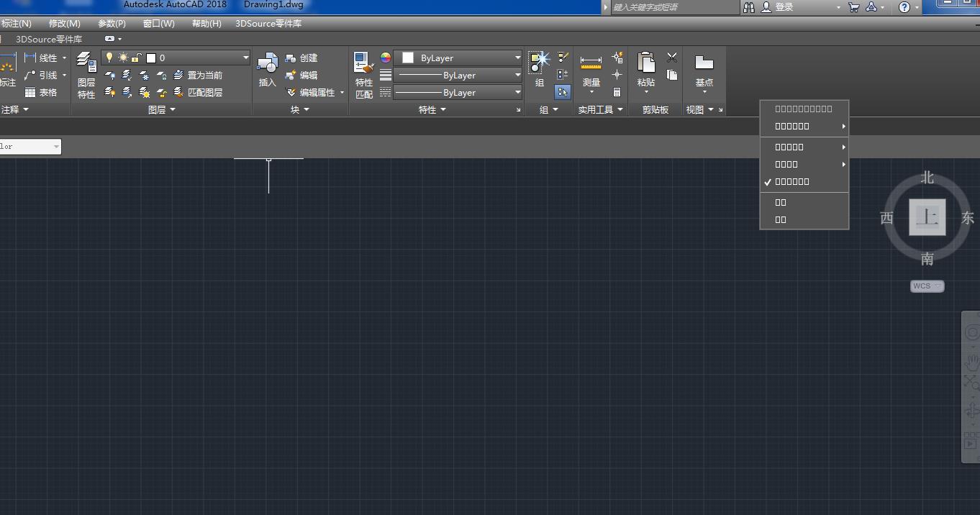Open the 图层特性 layer properties manager
This screenshot has height=515, width=980.
86,75
